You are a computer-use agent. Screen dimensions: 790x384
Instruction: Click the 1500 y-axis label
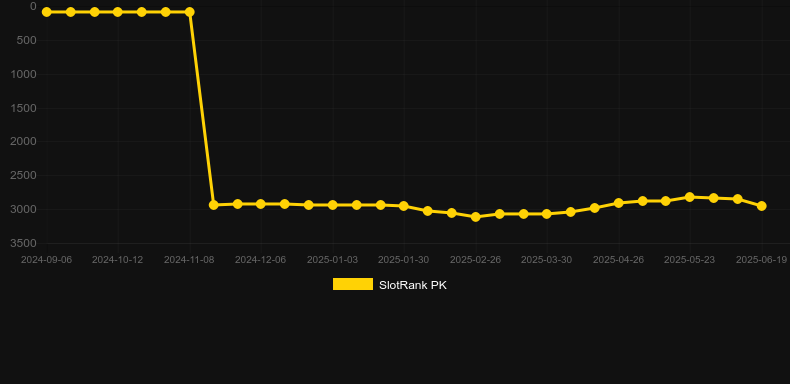(23, 108)
